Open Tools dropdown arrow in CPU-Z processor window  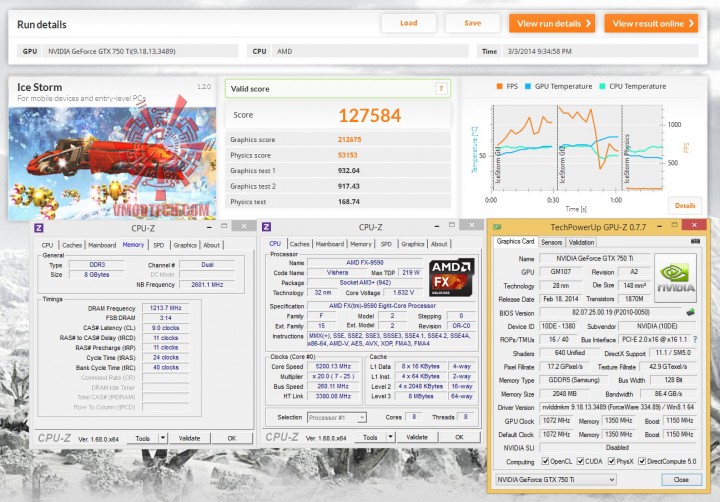pos(390,437)
